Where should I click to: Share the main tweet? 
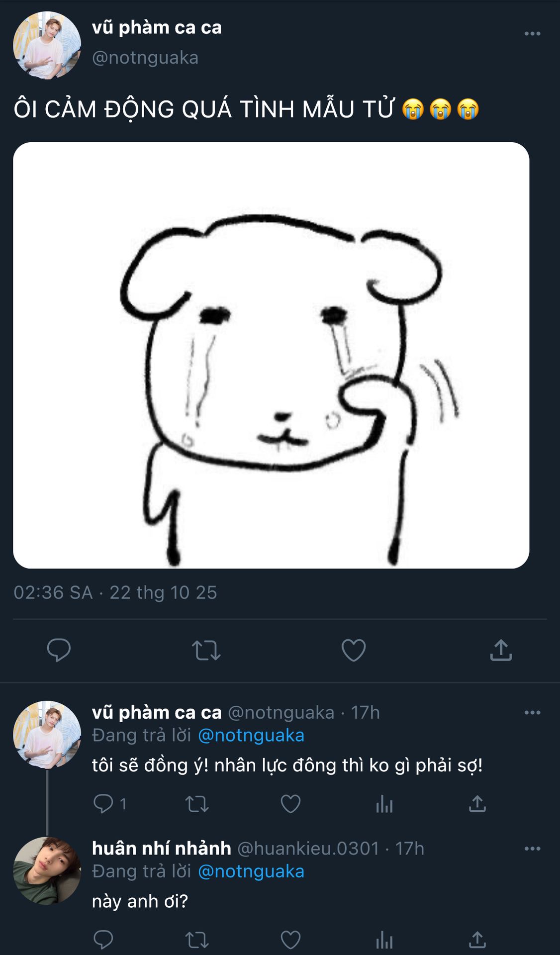click(501, 650)
